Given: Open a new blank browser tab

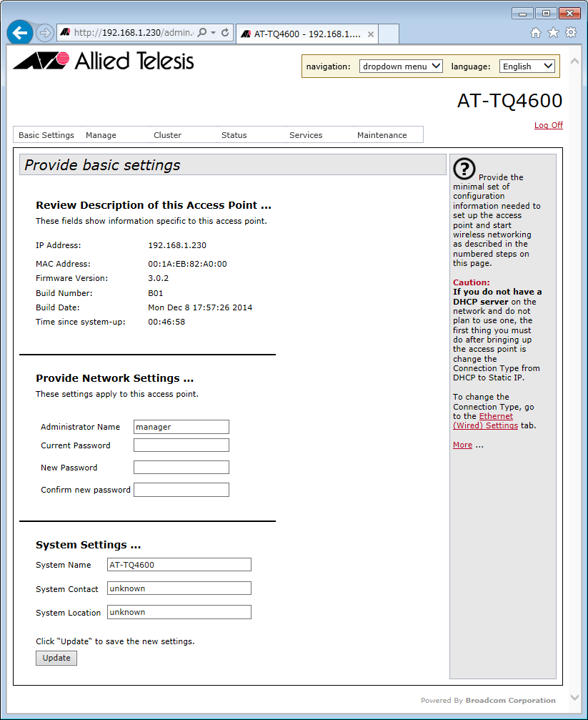Looking at the screenshot, I should point(389,34).
